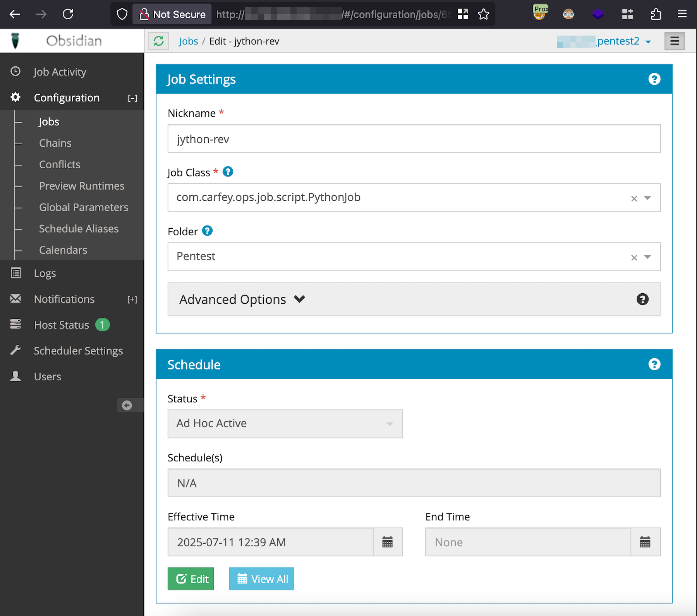Open the Job Settings help icon
697x616 pixels.
pos(654,79)
